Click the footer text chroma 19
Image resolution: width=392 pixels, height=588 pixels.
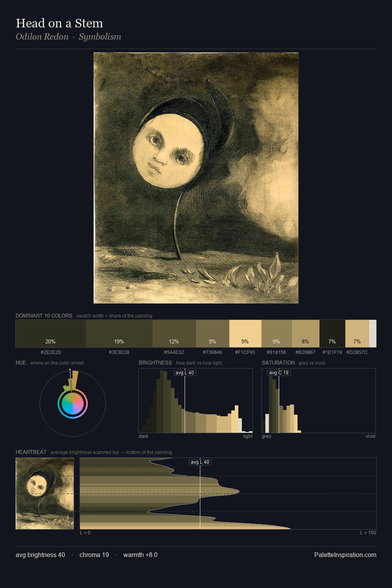pyautogui.click(x=94, y=555)
